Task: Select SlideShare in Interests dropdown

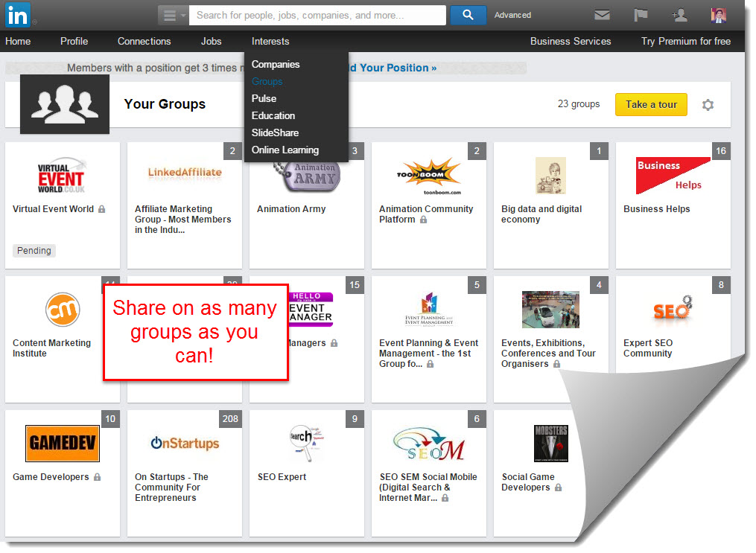Action: (275, 132)
